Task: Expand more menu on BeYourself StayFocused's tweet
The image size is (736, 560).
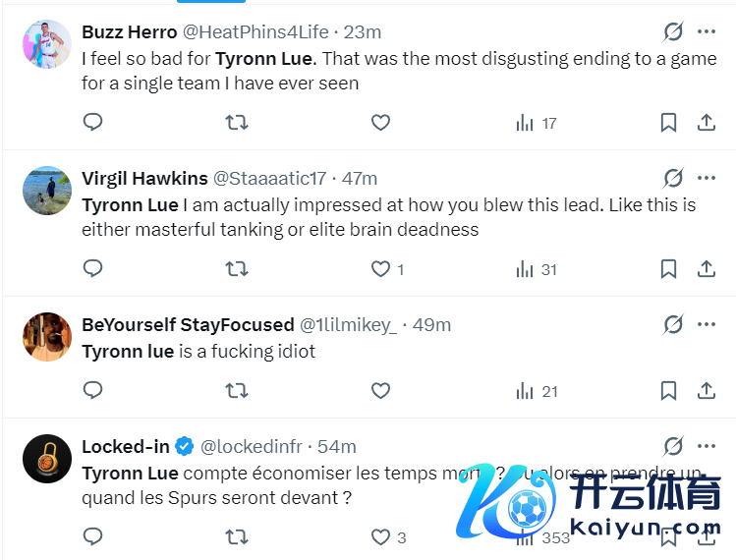Action: tap(707, 324)
